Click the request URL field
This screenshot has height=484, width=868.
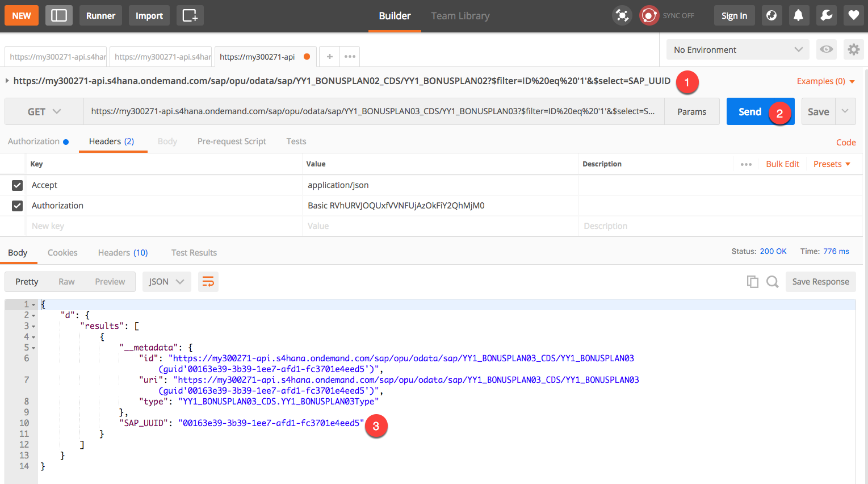point(374,111)
